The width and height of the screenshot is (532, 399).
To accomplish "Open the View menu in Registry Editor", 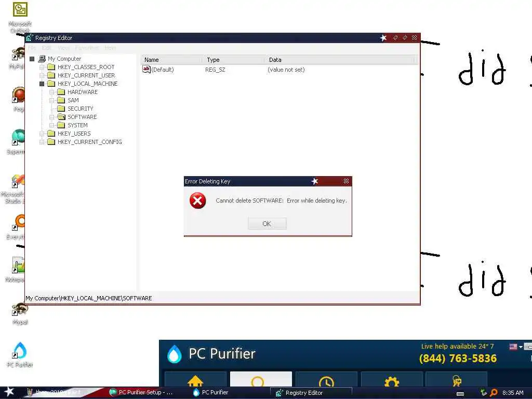I will pyautogui.click(x=63, y=48).
